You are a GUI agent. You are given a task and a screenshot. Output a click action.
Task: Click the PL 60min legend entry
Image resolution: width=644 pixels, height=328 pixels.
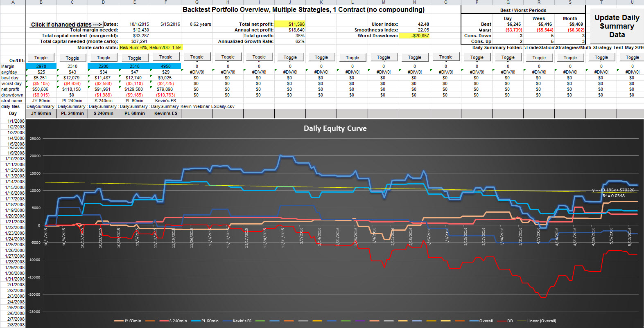point(205,321)
